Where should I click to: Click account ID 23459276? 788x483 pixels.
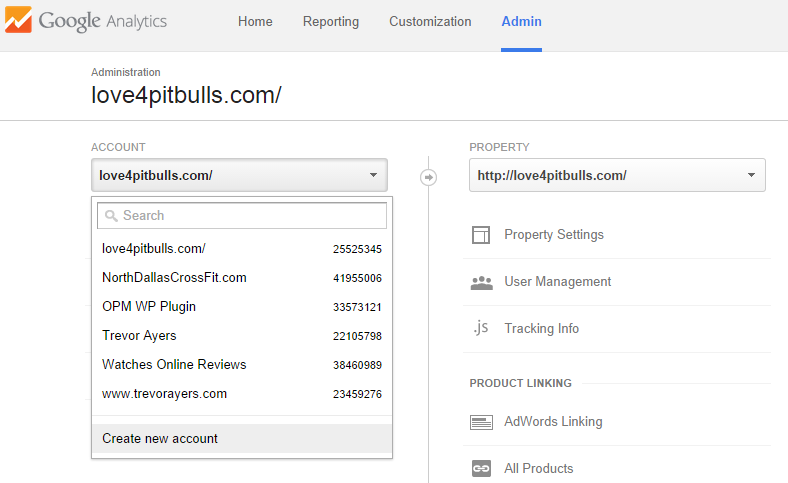click(x=357, y=394)
